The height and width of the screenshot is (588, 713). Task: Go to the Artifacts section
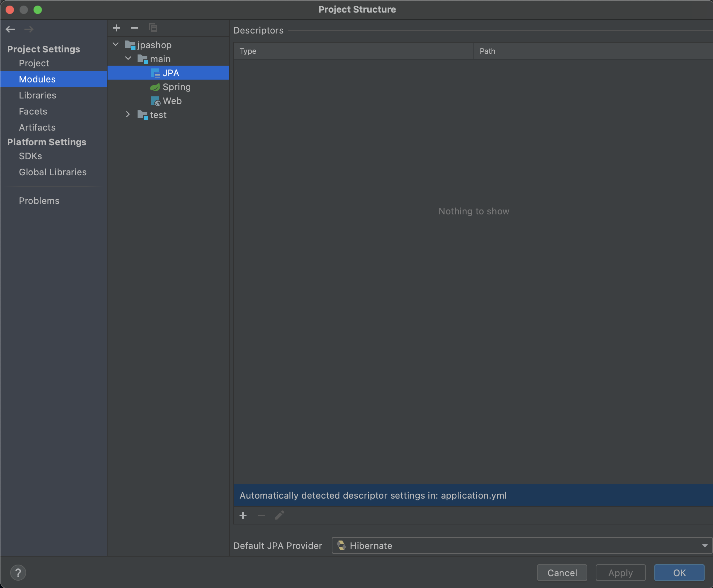[37, 127]
